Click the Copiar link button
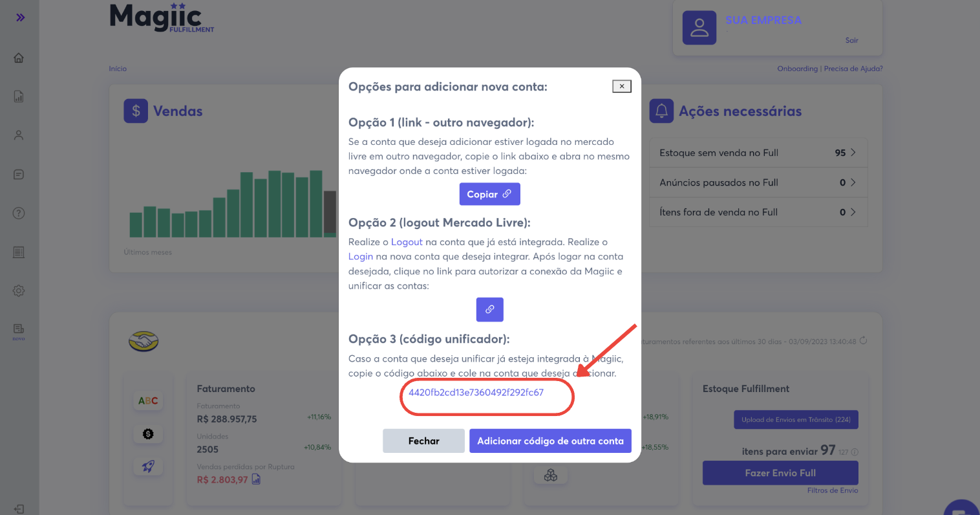Image resolution: width=980 pixels, height=515 pixels. (x=489, y=194)
